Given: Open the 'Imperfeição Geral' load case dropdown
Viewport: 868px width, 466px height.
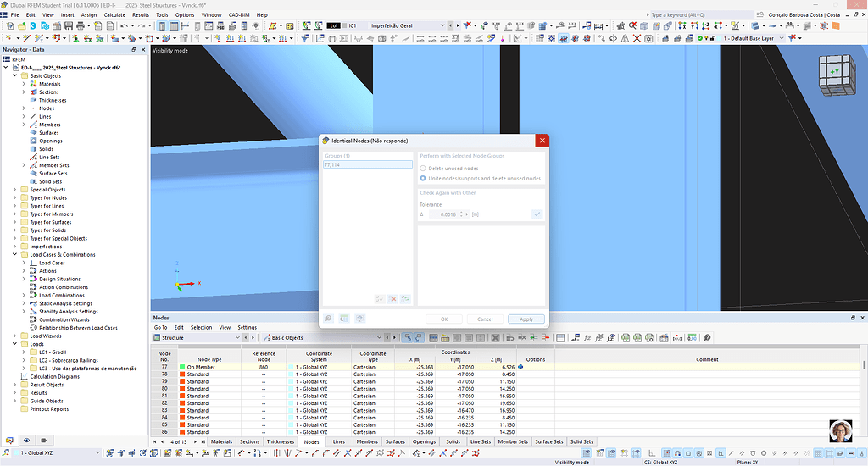Looking at the screenshot, I should click(442, 25).
